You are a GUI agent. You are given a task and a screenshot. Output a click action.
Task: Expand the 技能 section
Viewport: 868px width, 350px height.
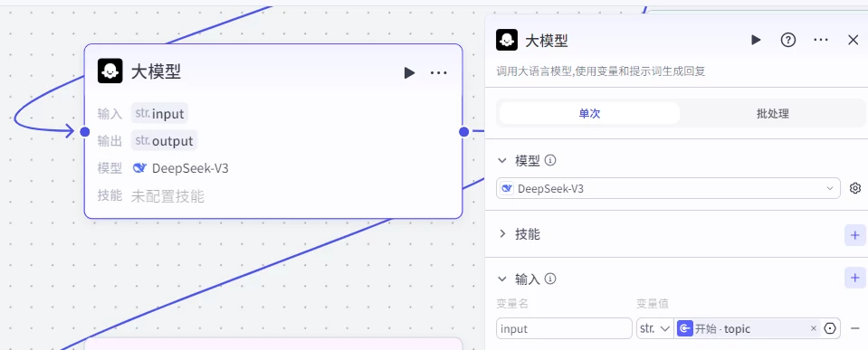pyautogui.click(x=502, y=234)
